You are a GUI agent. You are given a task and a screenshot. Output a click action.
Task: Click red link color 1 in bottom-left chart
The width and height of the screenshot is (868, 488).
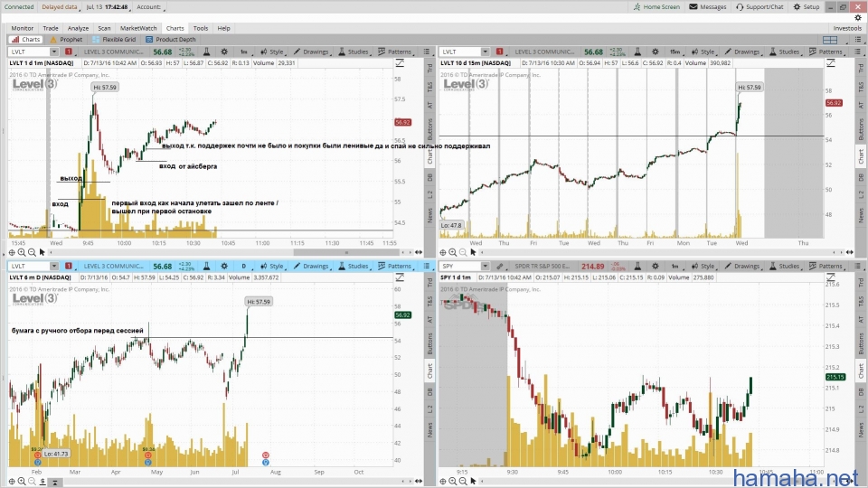[69, 266]
